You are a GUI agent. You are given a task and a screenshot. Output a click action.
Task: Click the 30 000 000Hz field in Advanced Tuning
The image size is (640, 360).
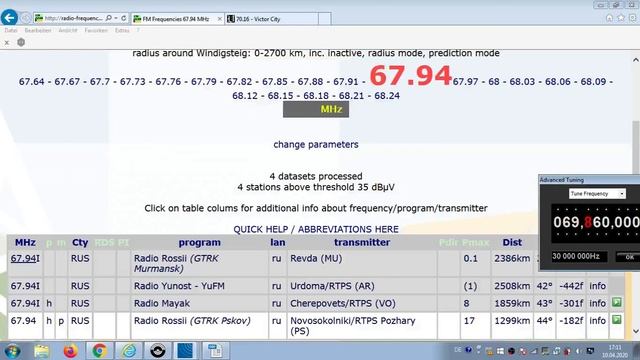pos(579,256)
